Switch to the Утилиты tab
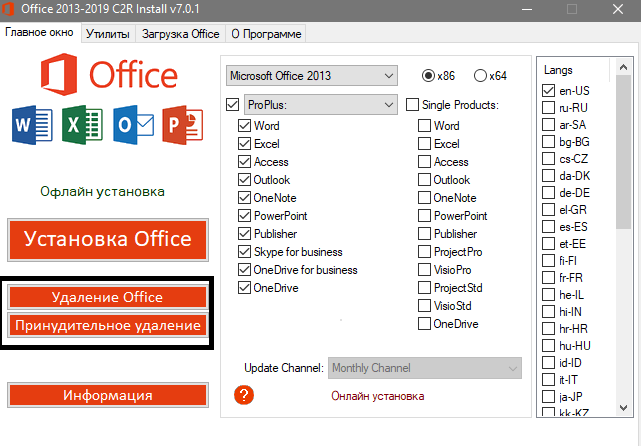The width and height of the screenshot is (641, 446). click(x=108, y=34)
